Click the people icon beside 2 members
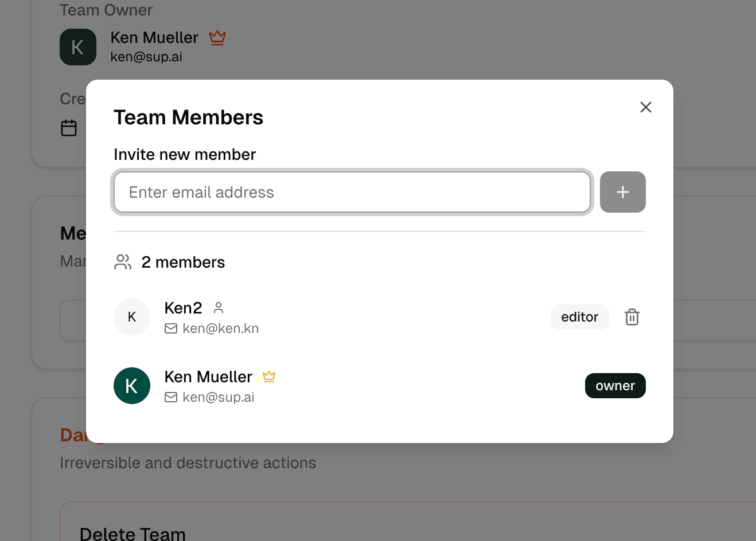 tap(123, 262)
